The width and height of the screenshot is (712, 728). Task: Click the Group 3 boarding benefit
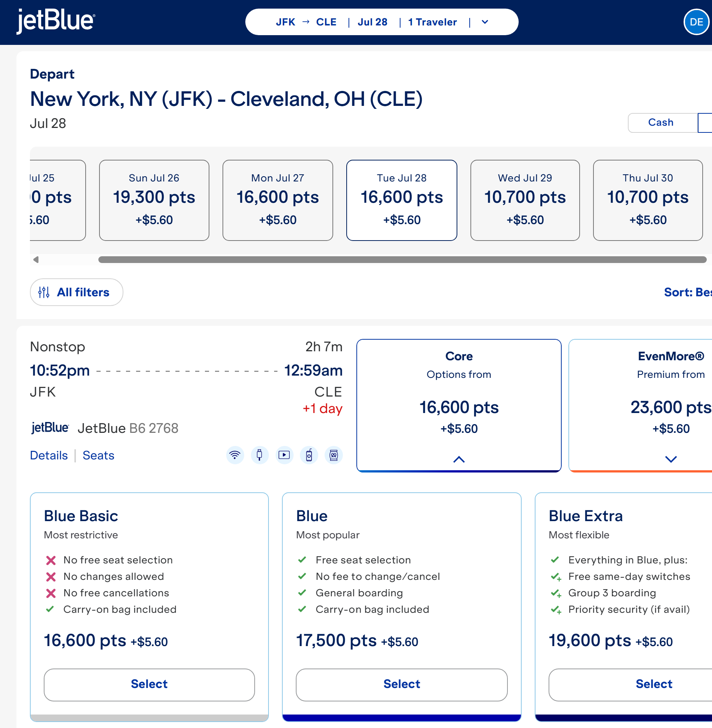pos(612,593)
